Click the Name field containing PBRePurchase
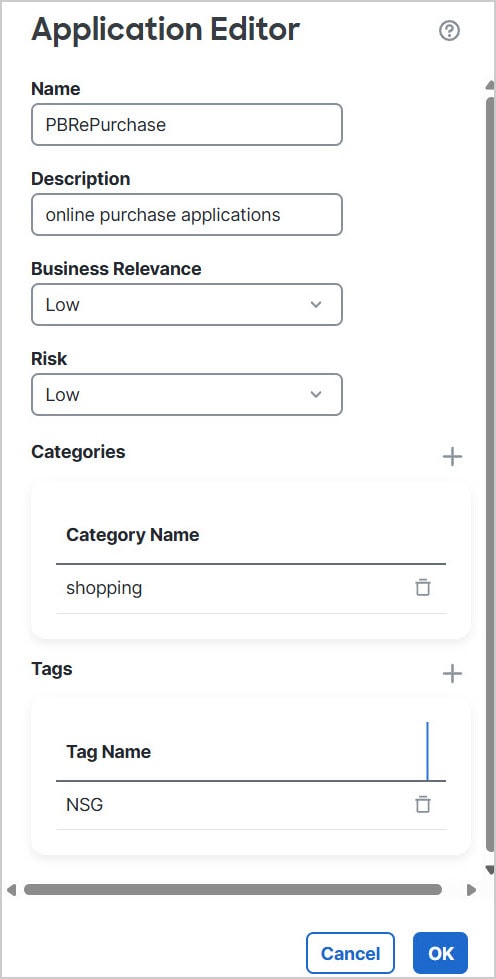Screen dimensions: 496x979 (x=187, y=124)
